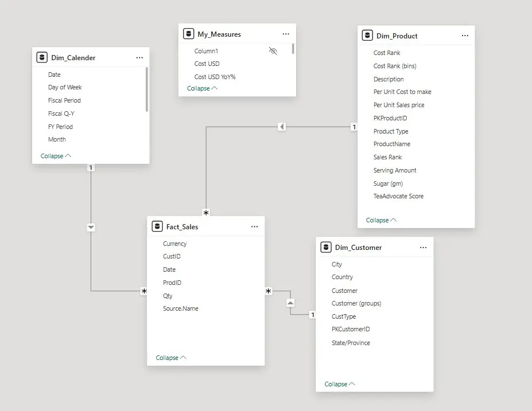The height and width of the screenshot is (411, 532).
Task: Click filter direction arrow on Dim_Calender relationship
Action: (x=91, y=228)
